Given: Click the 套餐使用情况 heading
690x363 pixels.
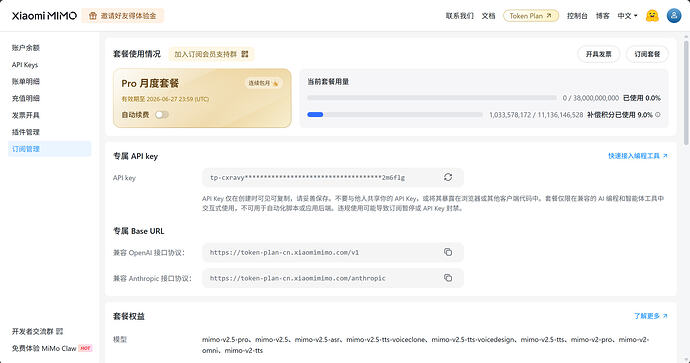Looking at the screenshot, I should 137,54.
